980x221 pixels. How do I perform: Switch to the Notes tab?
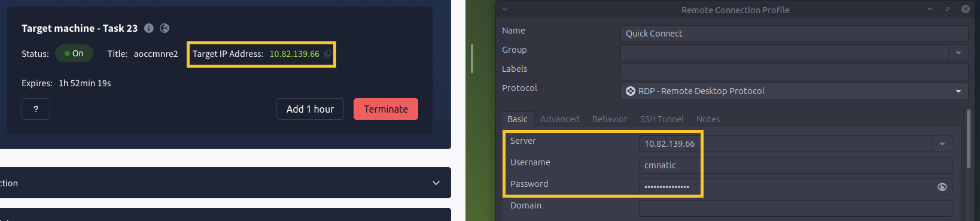(708, 119)
